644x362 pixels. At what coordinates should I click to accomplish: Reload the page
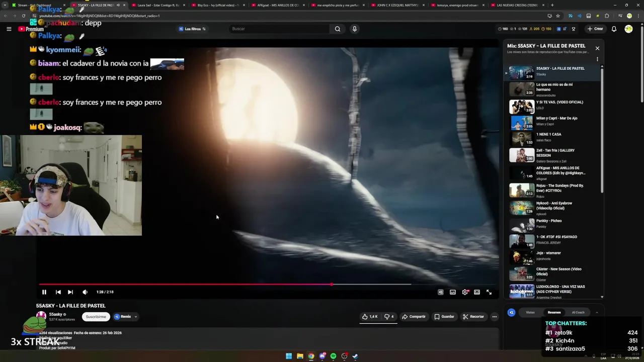(24, 16)
